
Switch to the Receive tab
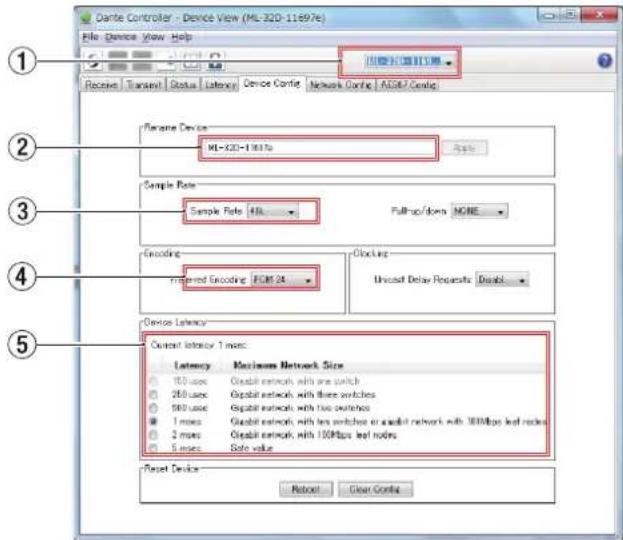[x=101, y=85]
